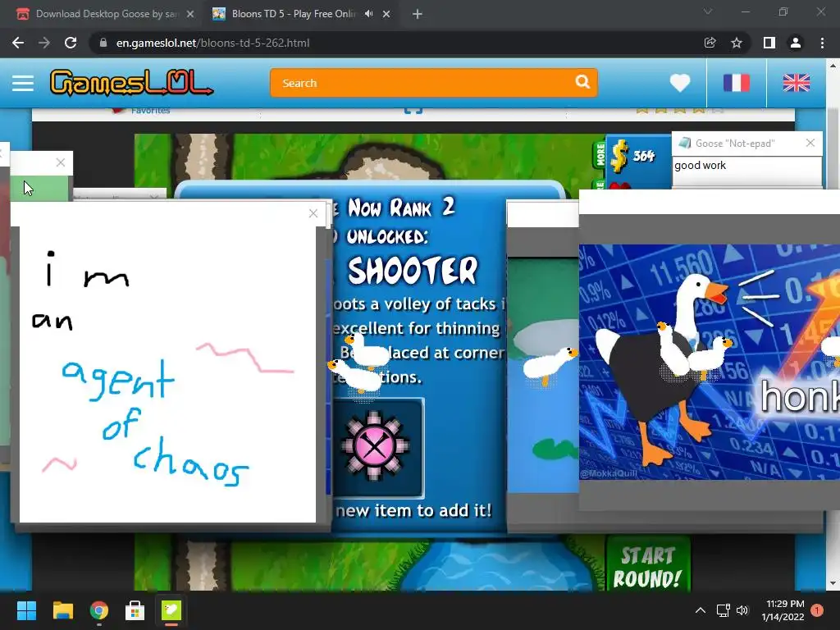This screenshot has width=840, height=630.
Task: Open the volume tray icon
Action: click(742, 610)
